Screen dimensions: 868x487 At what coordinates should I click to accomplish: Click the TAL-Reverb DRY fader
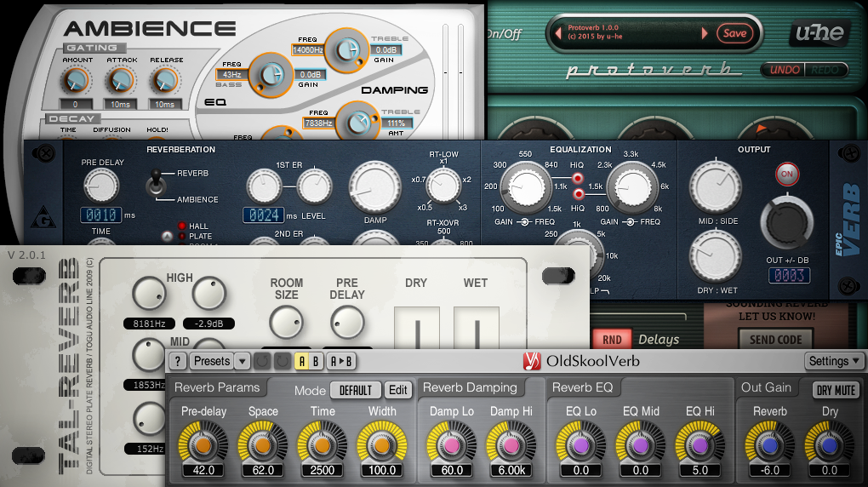coord(417,328)
